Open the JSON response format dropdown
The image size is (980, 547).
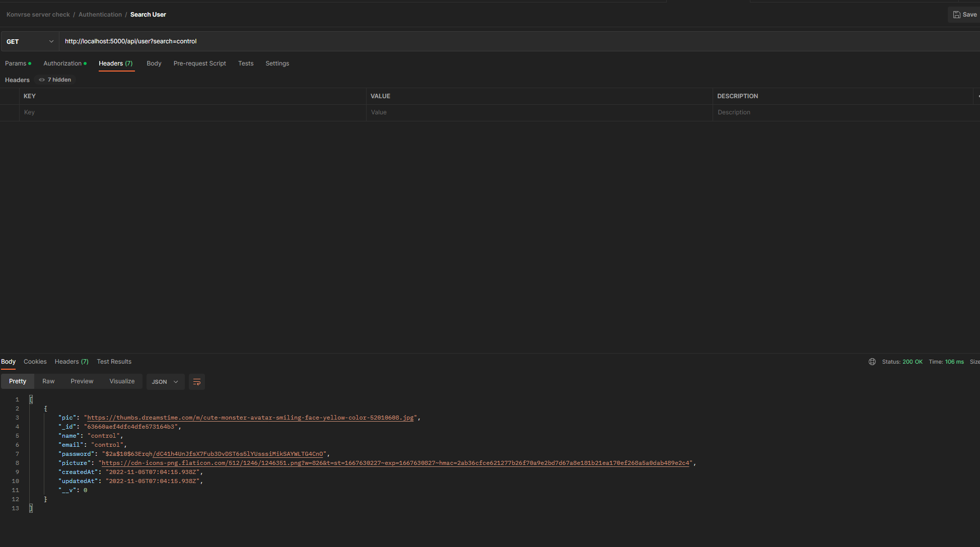tap(165, 382)
